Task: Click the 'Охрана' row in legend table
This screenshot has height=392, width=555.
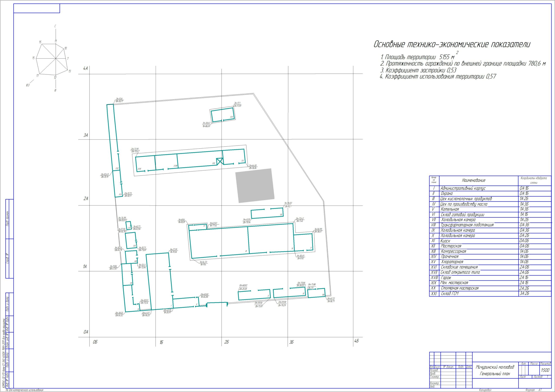Action: point(490,193)
